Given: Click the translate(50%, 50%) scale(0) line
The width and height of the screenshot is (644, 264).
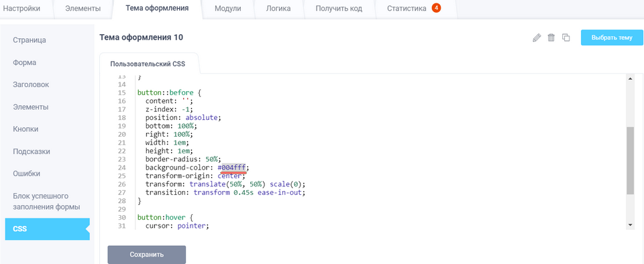Looking at the screenshot, I should click(225, 184).
